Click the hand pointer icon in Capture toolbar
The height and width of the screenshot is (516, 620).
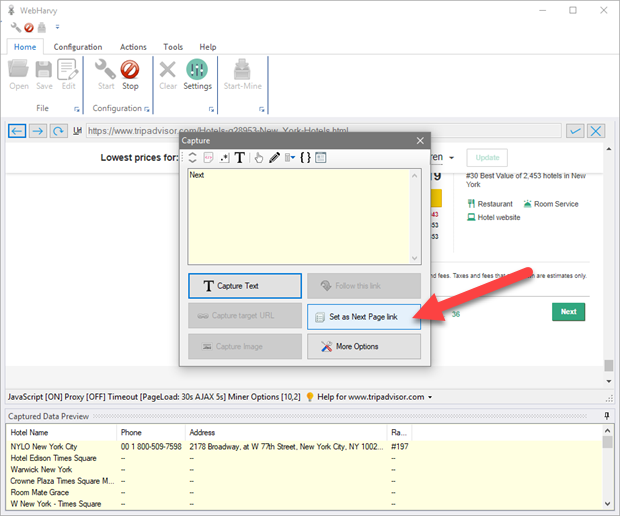tap(258, 158)
